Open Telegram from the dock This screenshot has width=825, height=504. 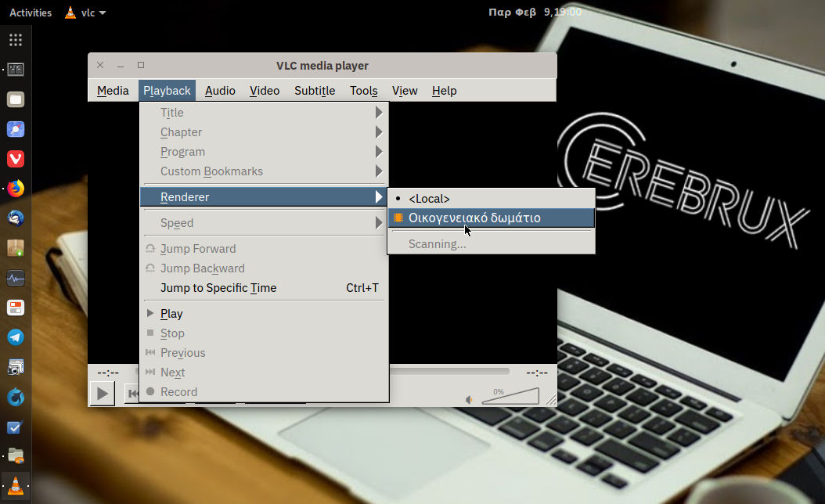pos(16,337)
